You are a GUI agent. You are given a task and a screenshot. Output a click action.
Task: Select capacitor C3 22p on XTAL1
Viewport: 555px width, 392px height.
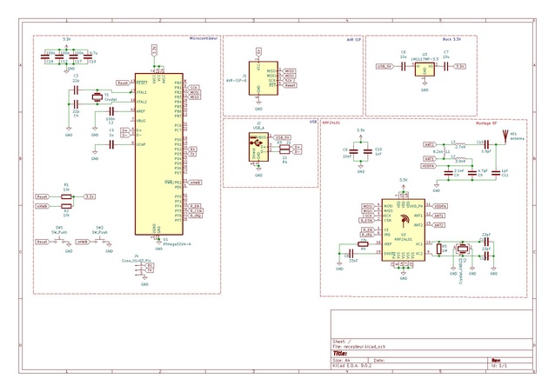coord(76,90)
